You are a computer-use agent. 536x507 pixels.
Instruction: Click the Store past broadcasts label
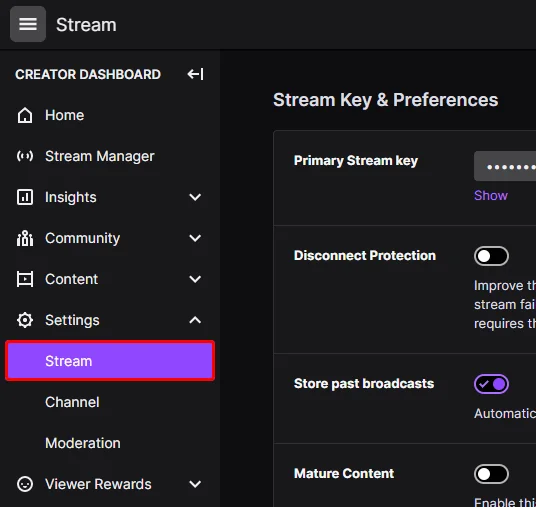click(364, 384)
